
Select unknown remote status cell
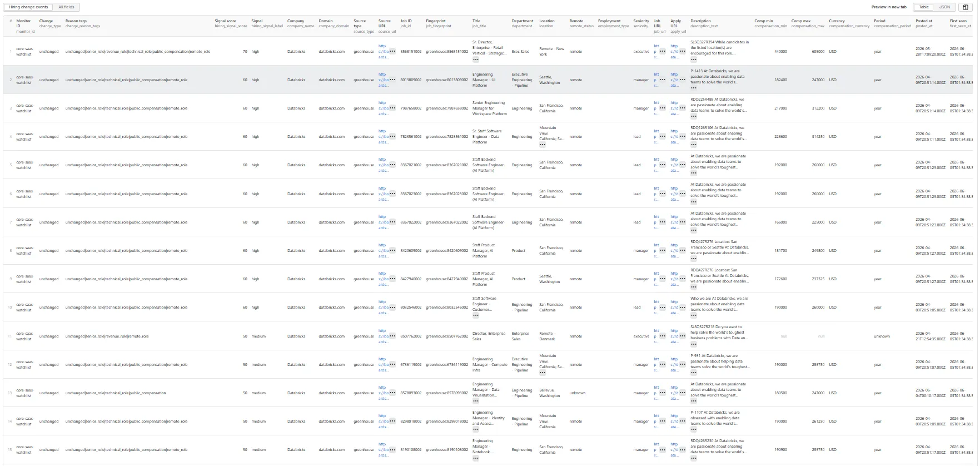click(x=577, y=393)
